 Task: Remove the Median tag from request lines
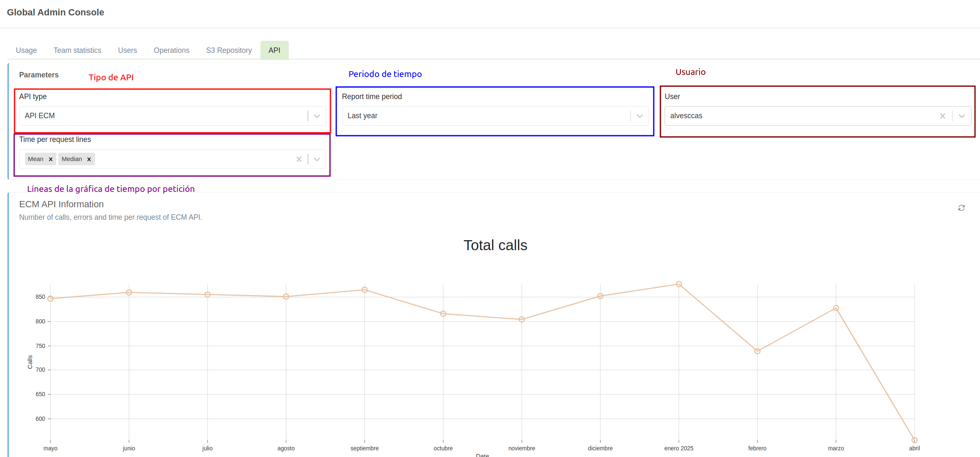89,159
